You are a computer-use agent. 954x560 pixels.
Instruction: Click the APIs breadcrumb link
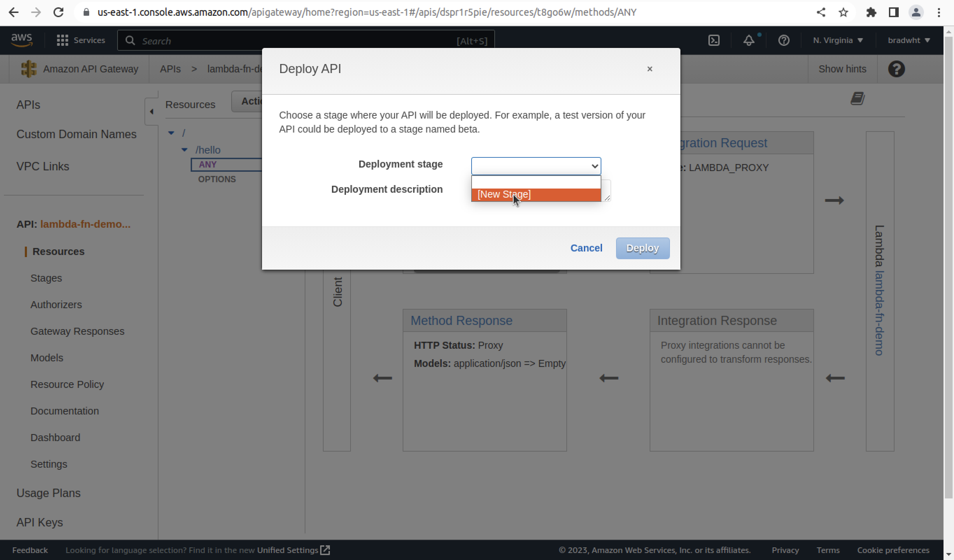tap(170, 69)
